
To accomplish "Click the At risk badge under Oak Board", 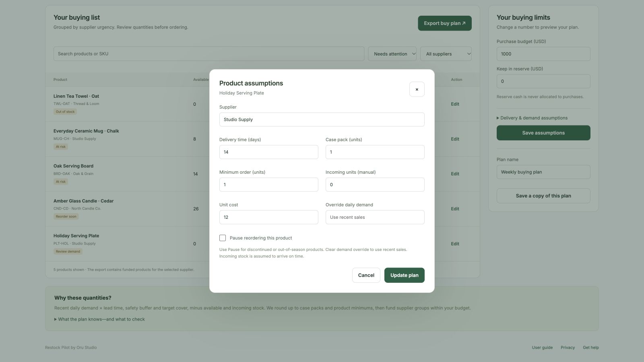I will [61, 182].
